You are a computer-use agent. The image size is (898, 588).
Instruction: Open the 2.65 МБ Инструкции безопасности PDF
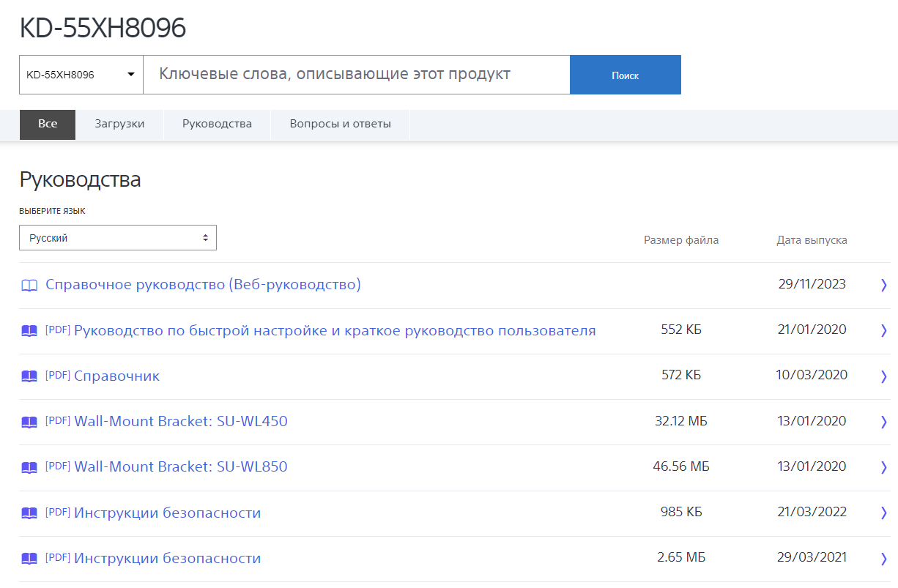point(167,558)
